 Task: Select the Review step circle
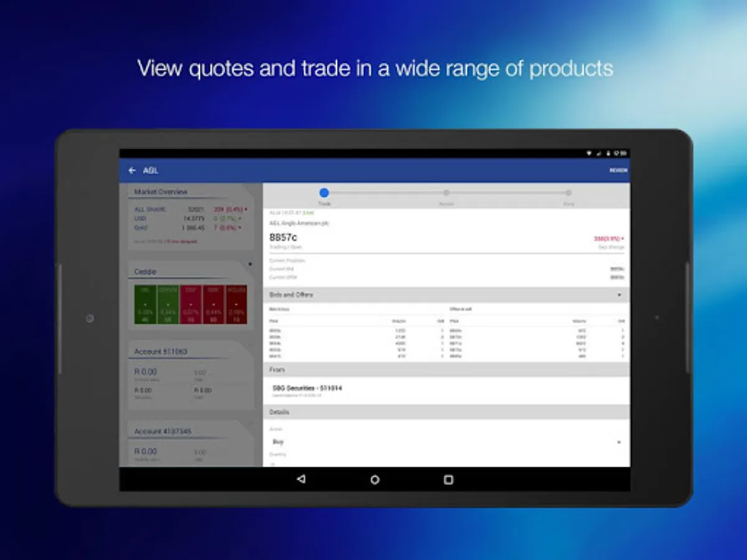tap(446, 193)
